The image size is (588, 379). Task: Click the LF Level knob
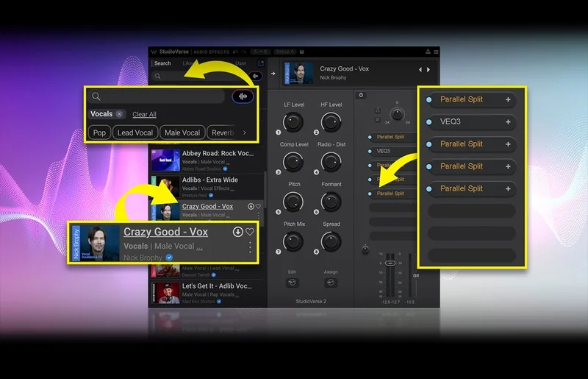[x=293, y=122]
